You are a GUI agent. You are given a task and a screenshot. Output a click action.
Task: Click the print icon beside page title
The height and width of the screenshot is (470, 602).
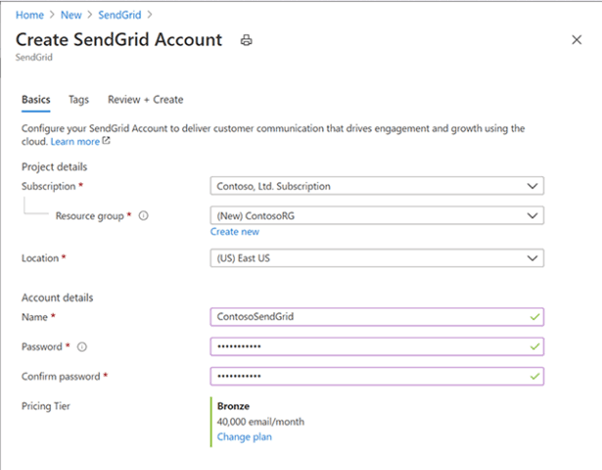246,40
